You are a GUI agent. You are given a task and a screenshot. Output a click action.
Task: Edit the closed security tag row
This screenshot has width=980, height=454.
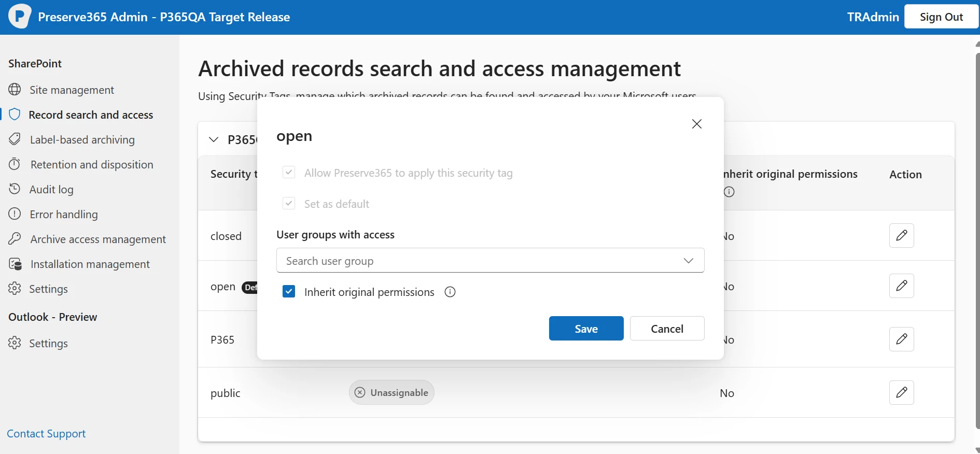pyautogui.click(x=901, y=235)
